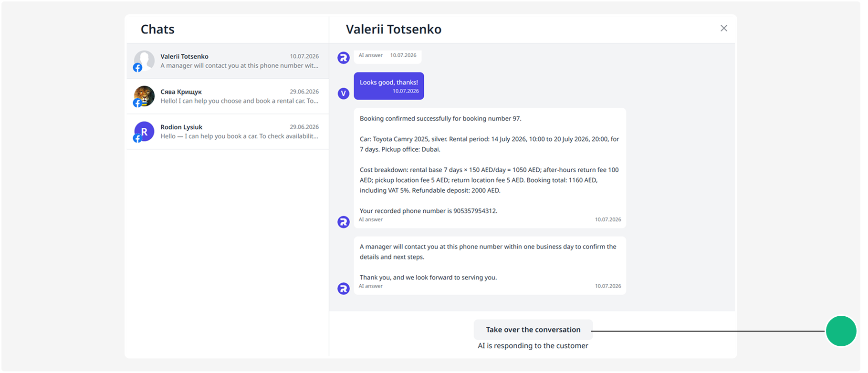Click Valerii Totsenko's gray profile avatar
Image resolution: width=868 pixels, height=373 pixels.
(x=144, y=61)
